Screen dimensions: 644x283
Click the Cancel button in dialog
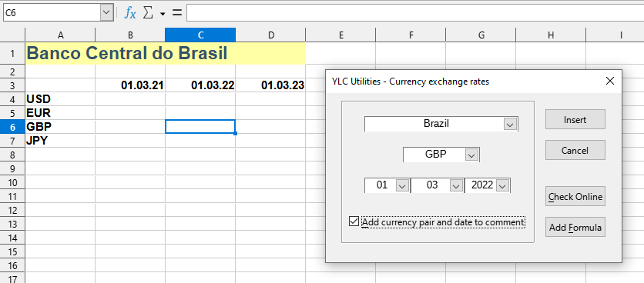pos(575,150)
